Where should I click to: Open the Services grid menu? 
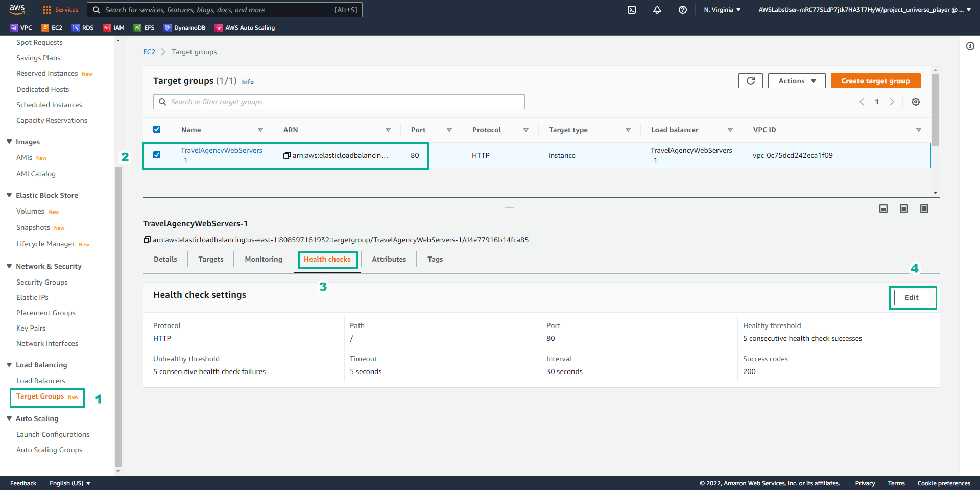point(60,10)
